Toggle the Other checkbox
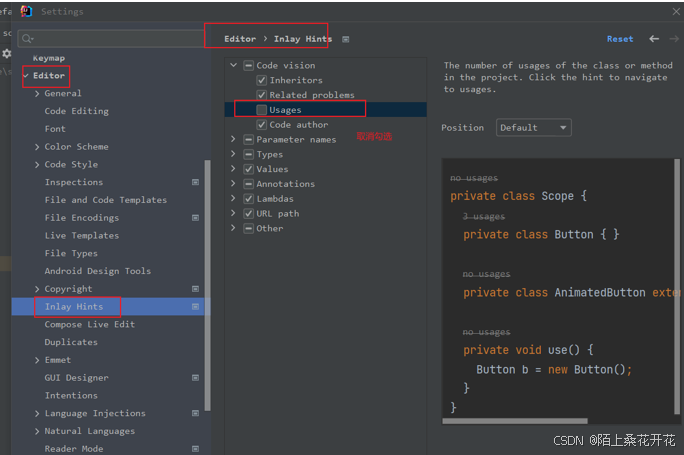The height and width of the screenshot is (455, 684). click(x=249, y=229)
